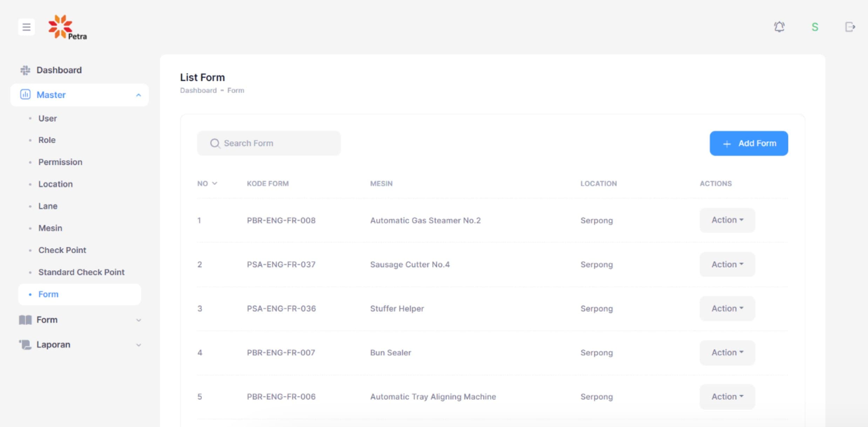Click the Master chart icon
Screen dimensions: 868x427
pyautogui.click(x=25, y=95)
